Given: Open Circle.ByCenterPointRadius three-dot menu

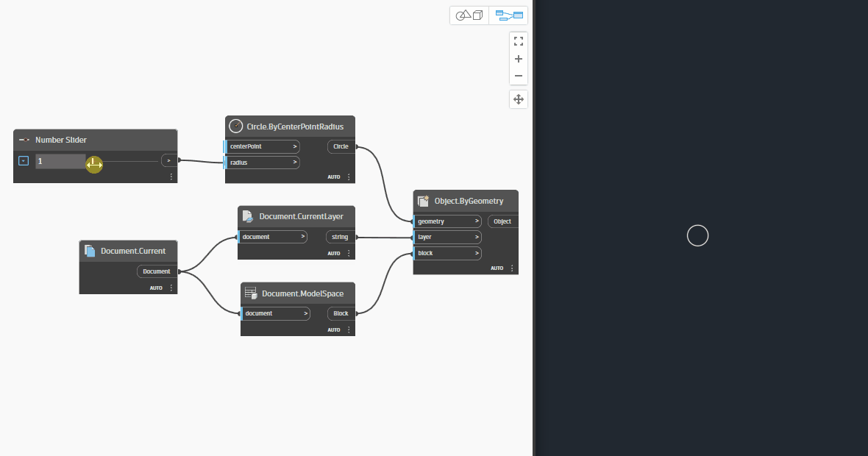Looking at the screenshot, I should click(349, 177).
